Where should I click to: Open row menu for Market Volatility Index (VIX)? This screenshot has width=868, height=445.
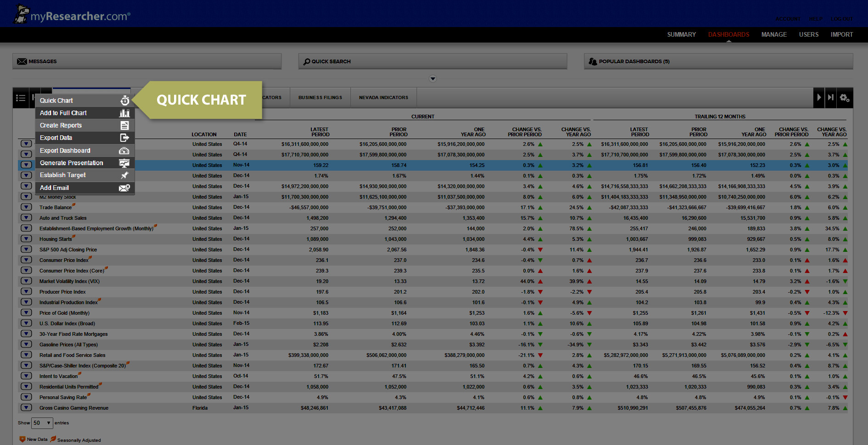click(x=26, y=281)
